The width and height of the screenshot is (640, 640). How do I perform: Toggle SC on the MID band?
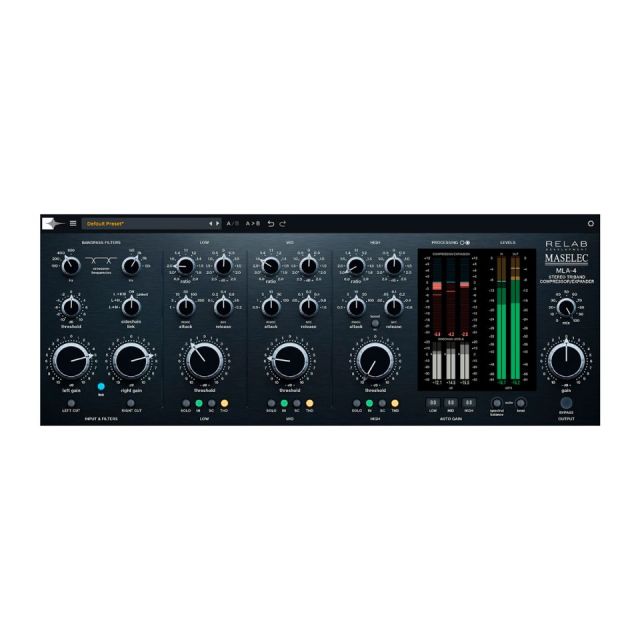coord(297,403)
